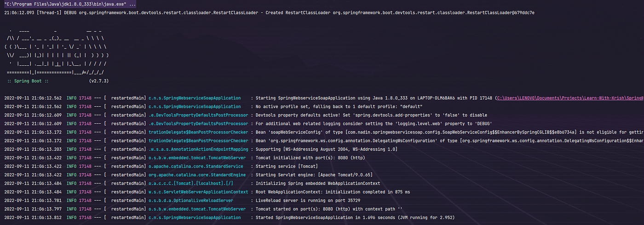
Task: Click the .w.s.a.s.AnnotationActionEndpointMapping logger name
Action: (198, 149)
